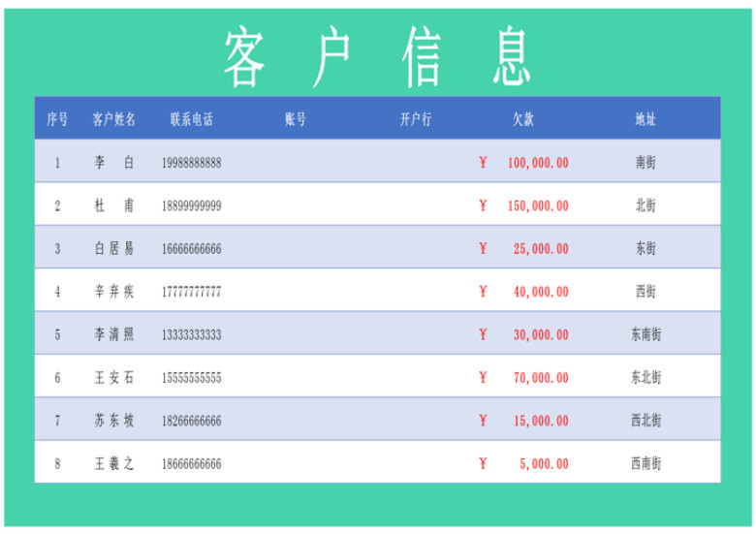Click serial number 5 in 李清照 row
The width and height of the screenshot is (756, 534).
[x=57, y=335]
